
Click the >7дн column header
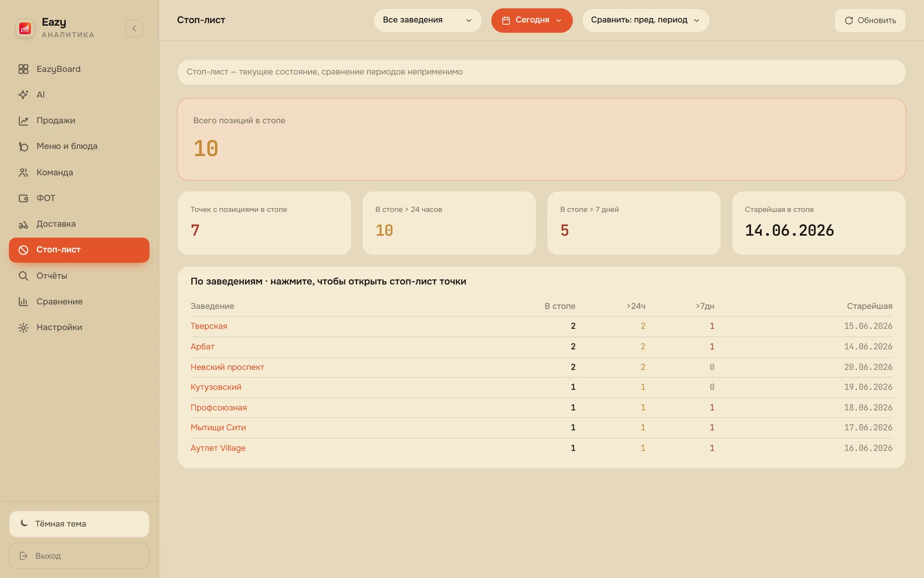click(x=705, y=306)
